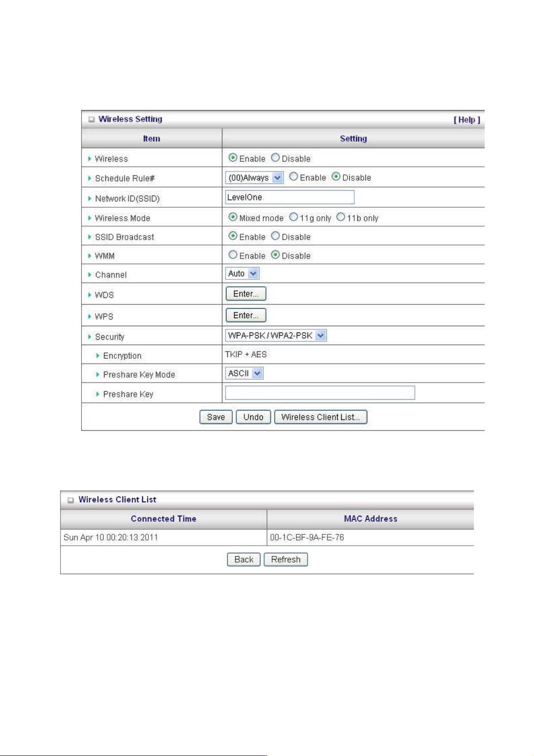Click the Network ID (SSID) text field
This screenshot has height=756, width=534.
[290, 197]
